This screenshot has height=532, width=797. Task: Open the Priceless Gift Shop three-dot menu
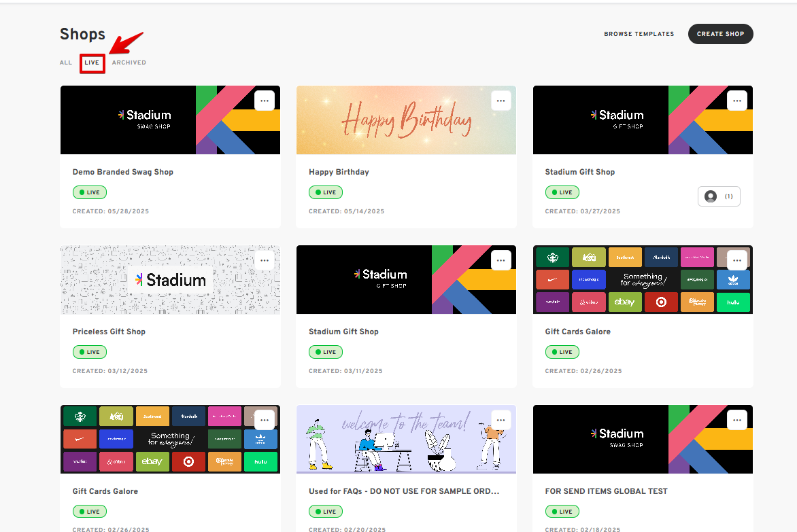[x=265, y=260]
